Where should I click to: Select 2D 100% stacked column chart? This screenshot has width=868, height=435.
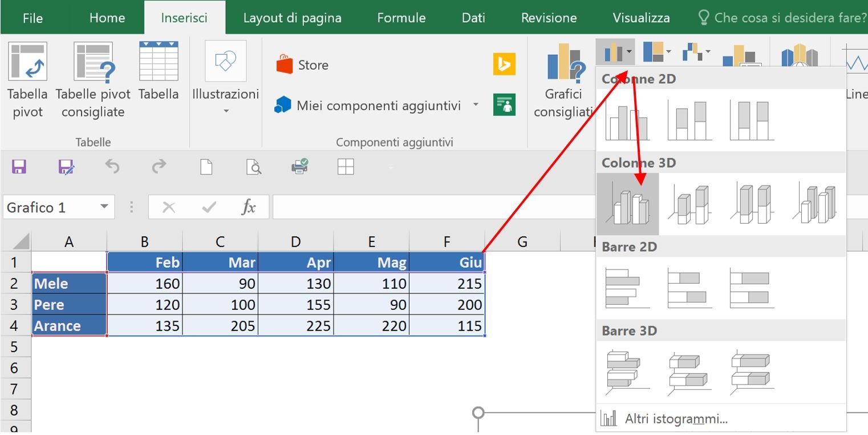point(752,120)
